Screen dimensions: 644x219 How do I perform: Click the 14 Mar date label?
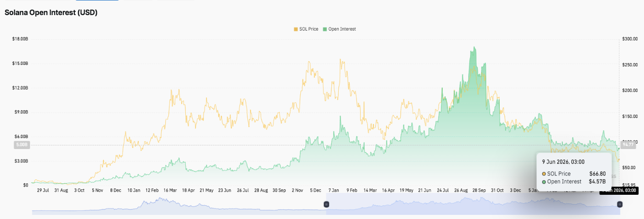point(370,190)
